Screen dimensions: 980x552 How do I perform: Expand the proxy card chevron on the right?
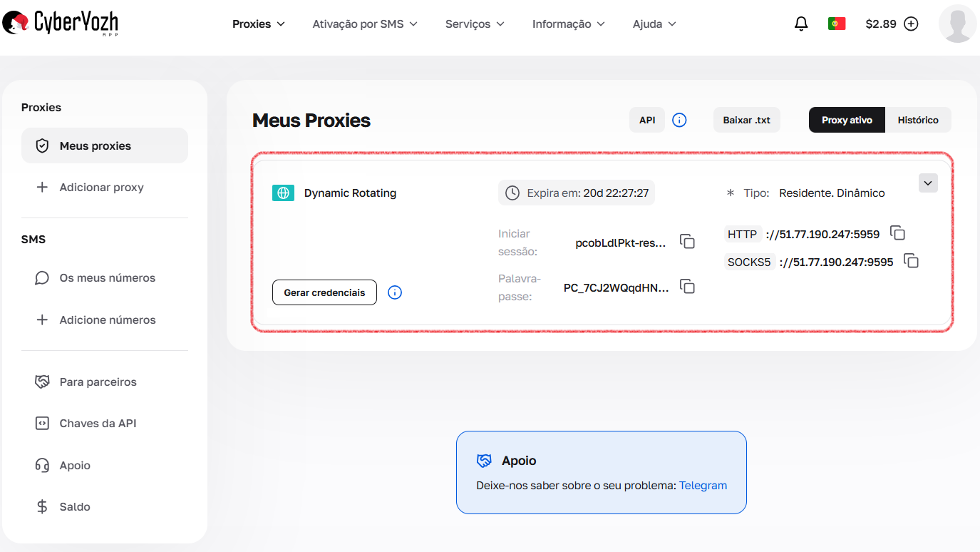(x=928, y=183)
